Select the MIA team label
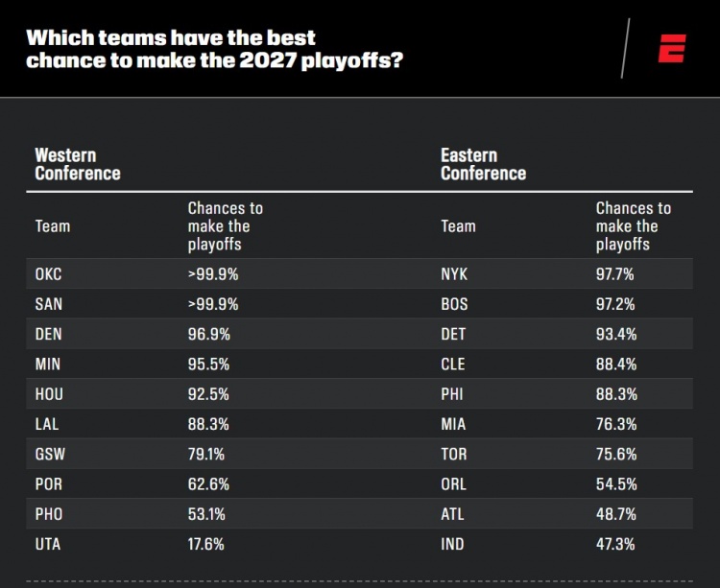Screen dimensions: 720x588 click(453, 424)
